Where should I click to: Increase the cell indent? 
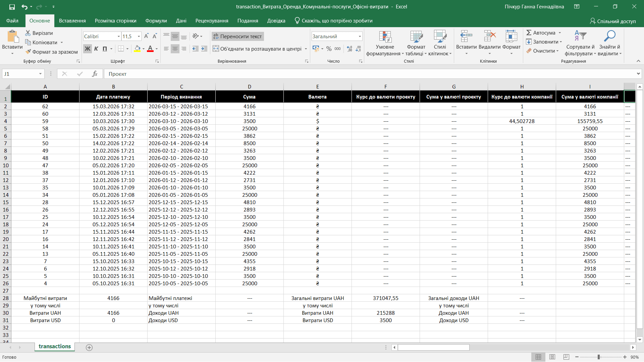(204, 48)
